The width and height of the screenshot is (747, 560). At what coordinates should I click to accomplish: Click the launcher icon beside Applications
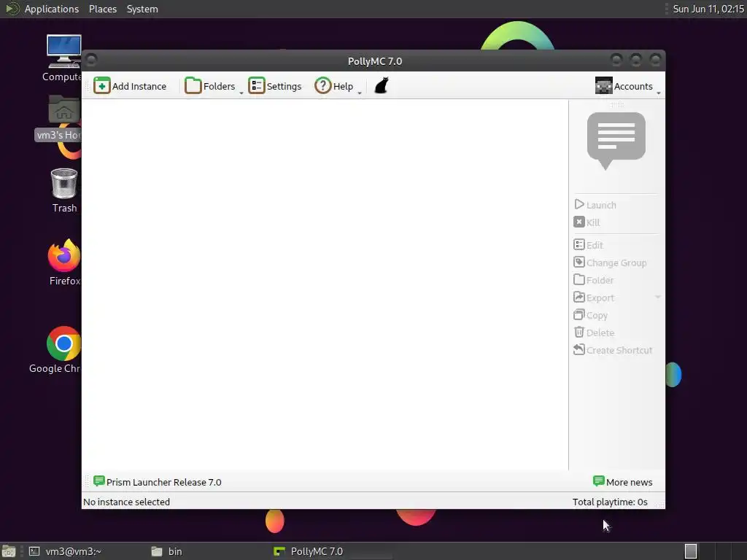pyautogui.click(x=12, y=9)
